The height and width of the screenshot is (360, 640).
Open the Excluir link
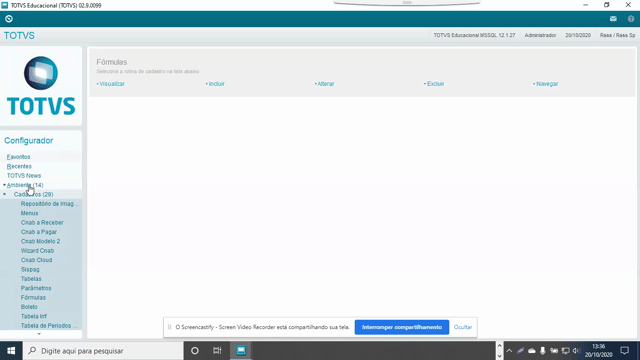pyautogui.click(x=436, y=84)
